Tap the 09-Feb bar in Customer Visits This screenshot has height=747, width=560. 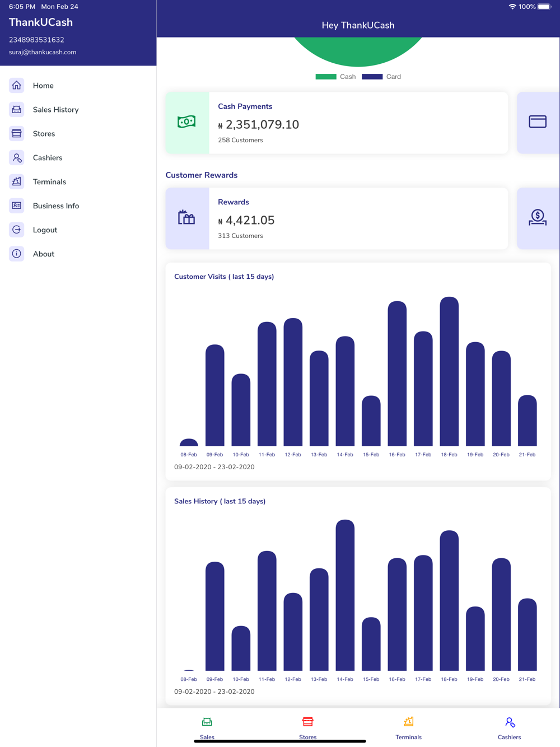pyautogui.click(x=215, y=395)
